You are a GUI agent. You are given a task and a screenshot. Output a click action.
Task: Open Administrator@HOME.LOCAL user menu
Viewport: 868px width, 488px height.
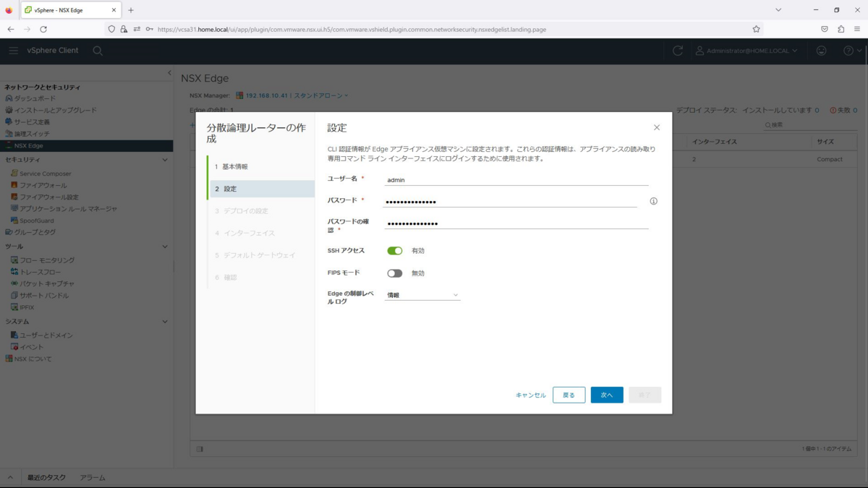[x=746, y=51]
